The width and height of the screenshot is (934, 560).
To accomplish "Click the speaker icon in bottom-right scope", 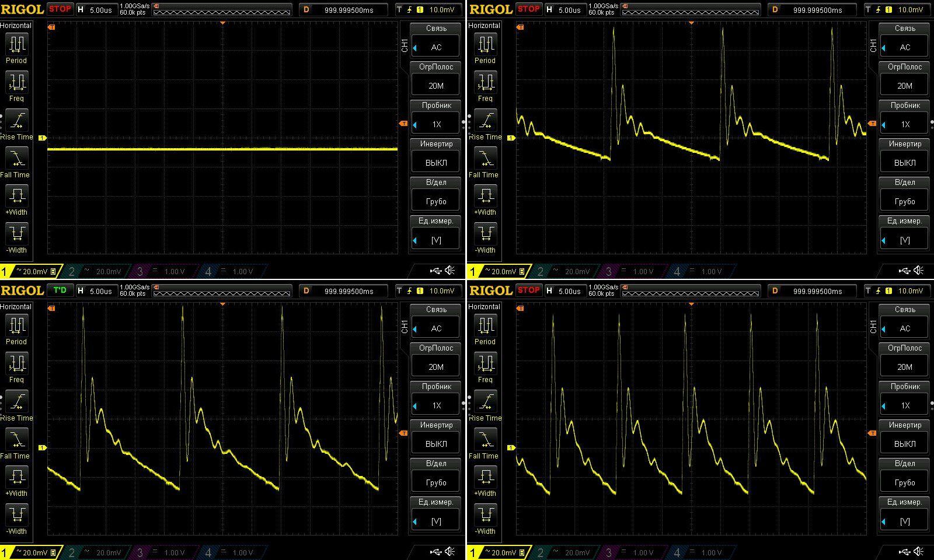I will (x=919, y=552).
